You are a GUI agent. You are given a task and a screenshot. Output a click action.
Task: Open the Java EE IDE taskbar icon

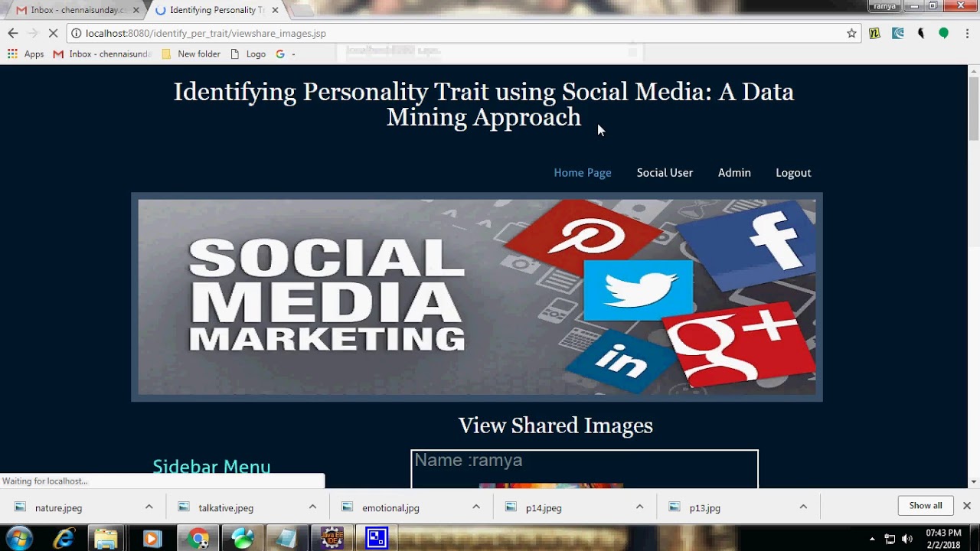[332, 539]
